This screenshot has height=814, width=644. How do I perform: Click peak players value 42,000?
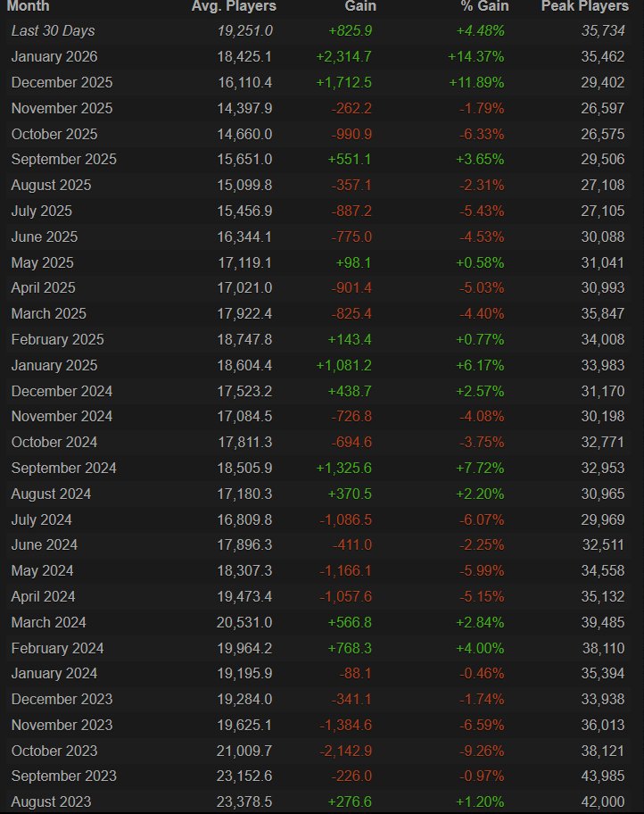click(x=603, y=802)
